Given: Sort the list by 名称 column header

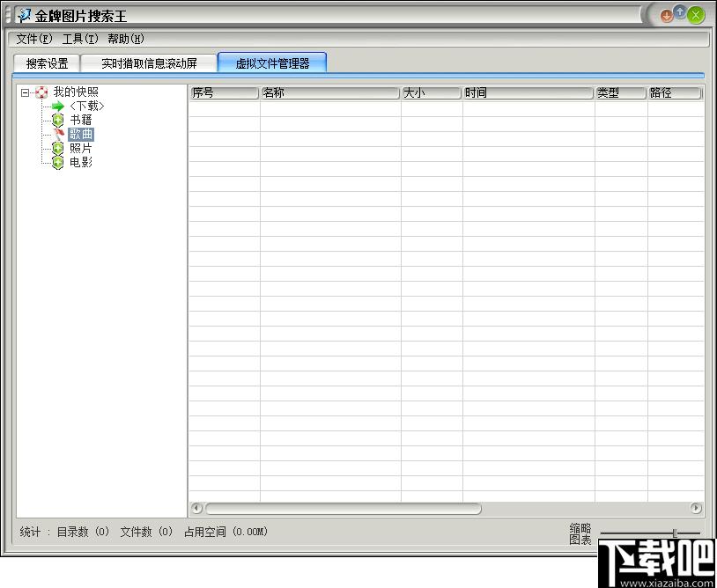Looking at the screenshot, I should click(x=330, y=93).
